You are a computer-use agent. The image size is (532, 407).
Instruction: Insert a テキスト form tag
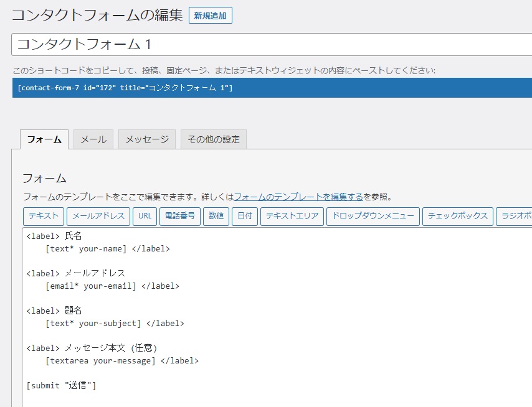pos(44,216)
